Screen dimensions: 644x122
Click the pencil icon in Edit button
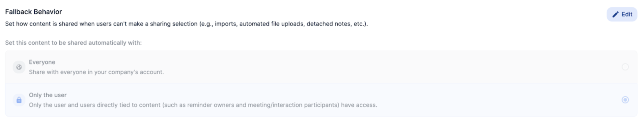point(616,14)
